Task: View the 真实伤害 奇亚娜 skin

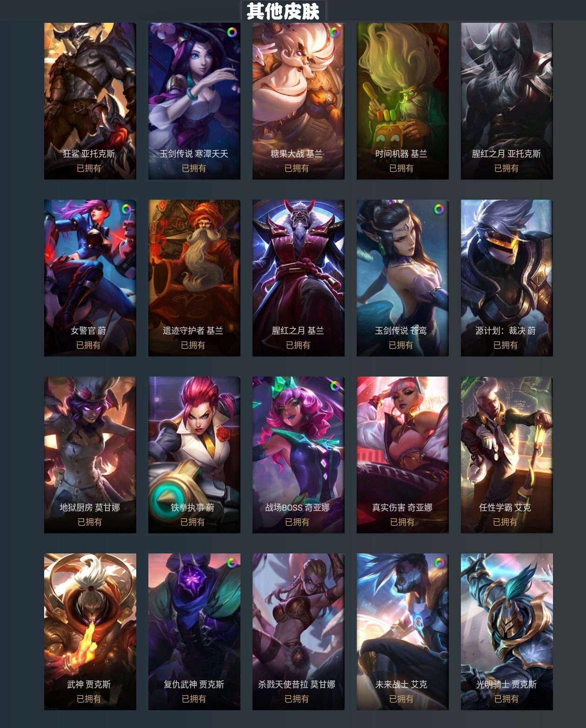Action: [x=403, y=455]
